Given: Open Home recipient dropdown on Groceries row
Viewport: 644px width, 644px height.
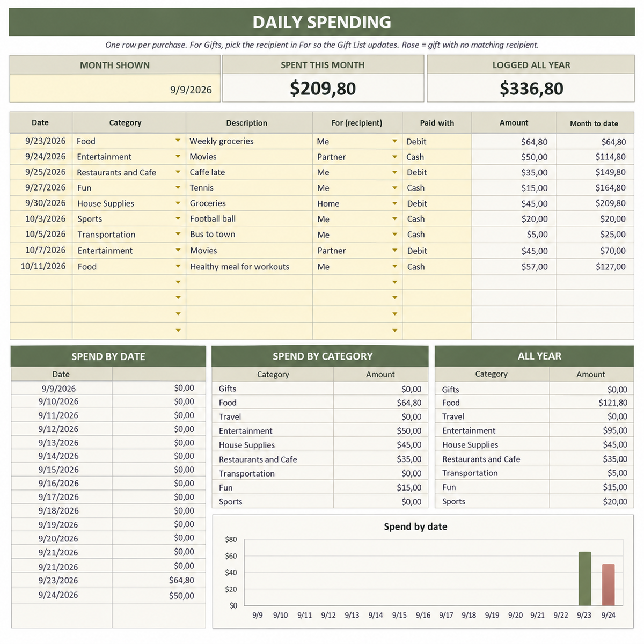Looking at the screenshot, I should click(394, 203).
